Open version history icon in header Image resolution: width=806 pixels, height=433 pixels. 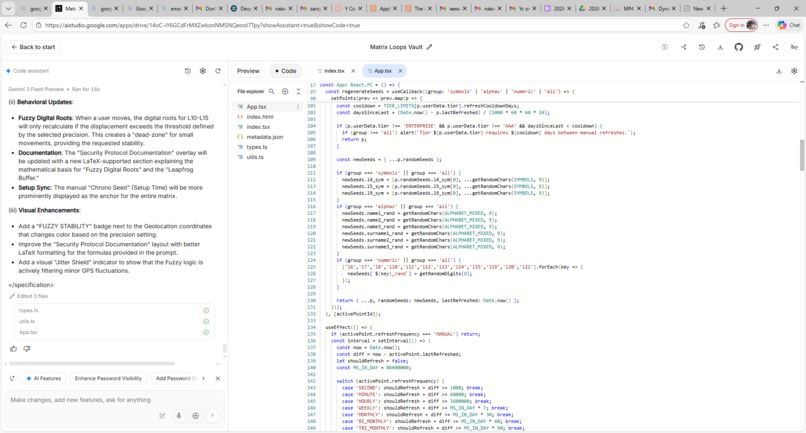(702, 47)
